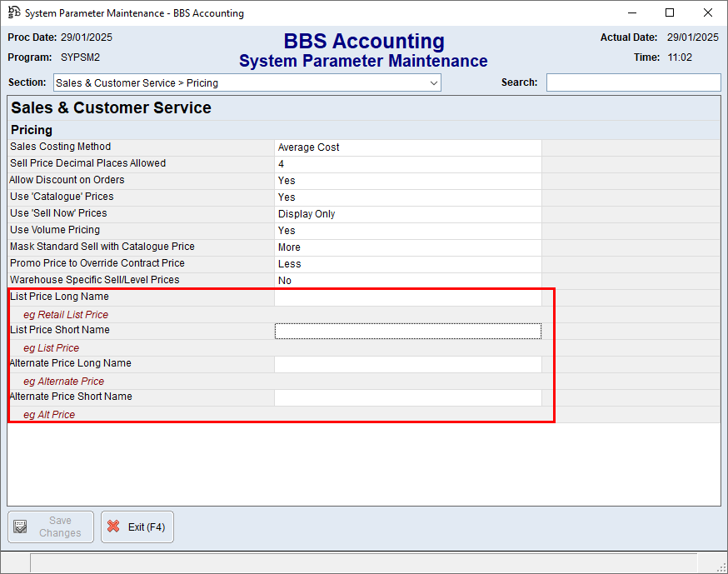The height and width of the screenshot is (574, 728).
Task: Change Allow Discount on Orders value
Action: click(407, 181)
